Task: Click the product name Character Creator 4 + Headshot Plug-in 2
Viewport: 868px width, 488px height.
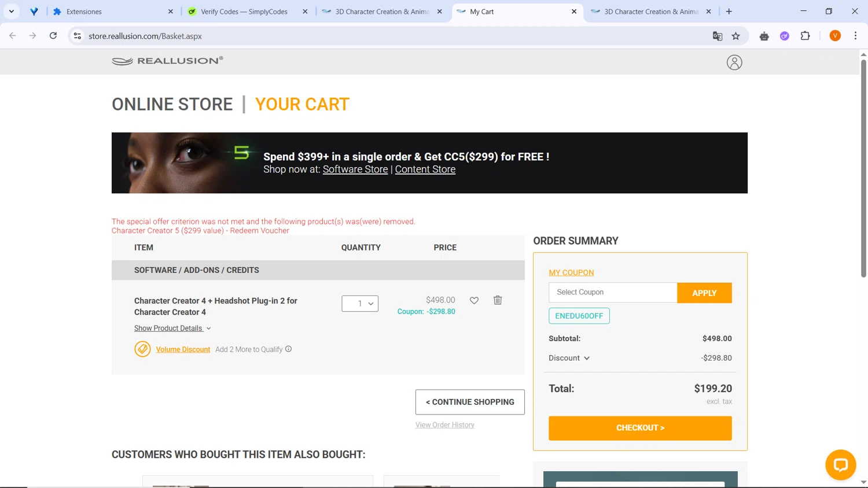Action: (215, 306)
